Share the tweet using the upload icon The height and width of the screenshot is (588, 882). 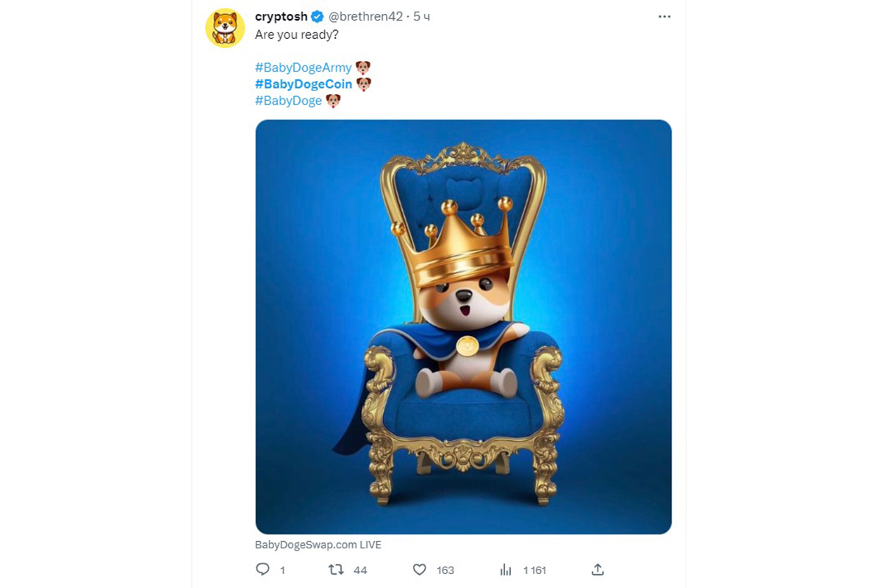[597, 569]
